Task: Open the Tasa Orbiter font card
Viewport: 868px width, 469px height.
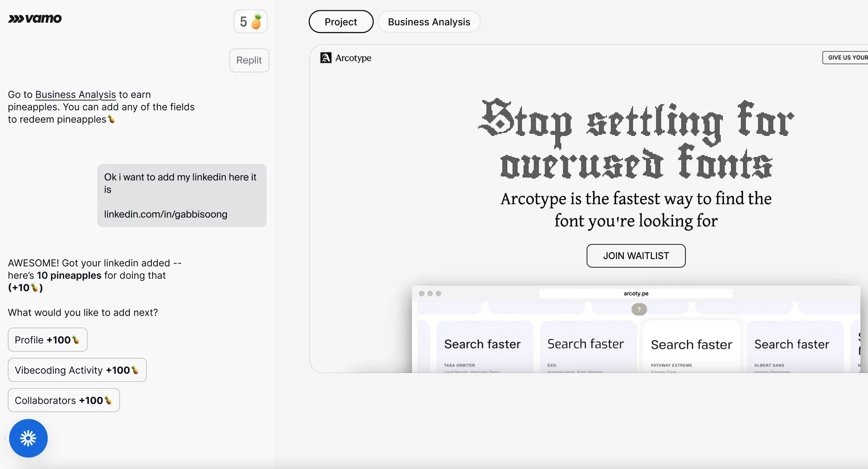Action: 482,347
